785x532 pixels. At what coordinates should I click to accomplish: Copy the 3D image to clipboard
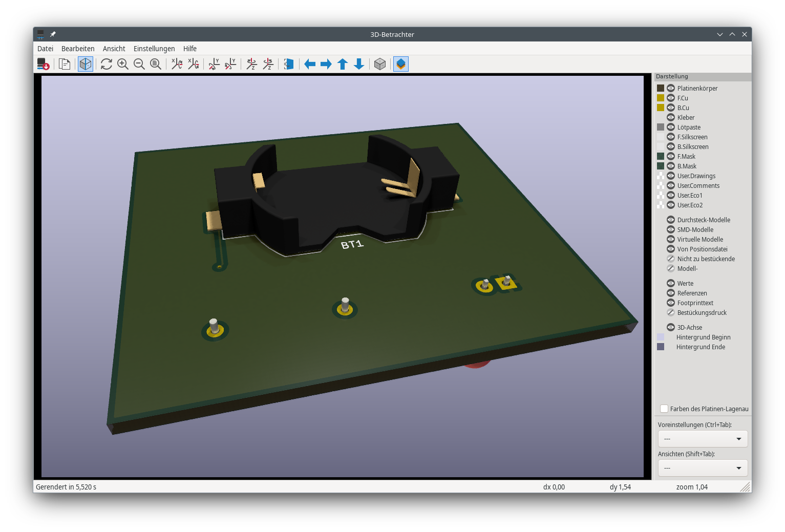pyautogui.click(x=65, y=64)
